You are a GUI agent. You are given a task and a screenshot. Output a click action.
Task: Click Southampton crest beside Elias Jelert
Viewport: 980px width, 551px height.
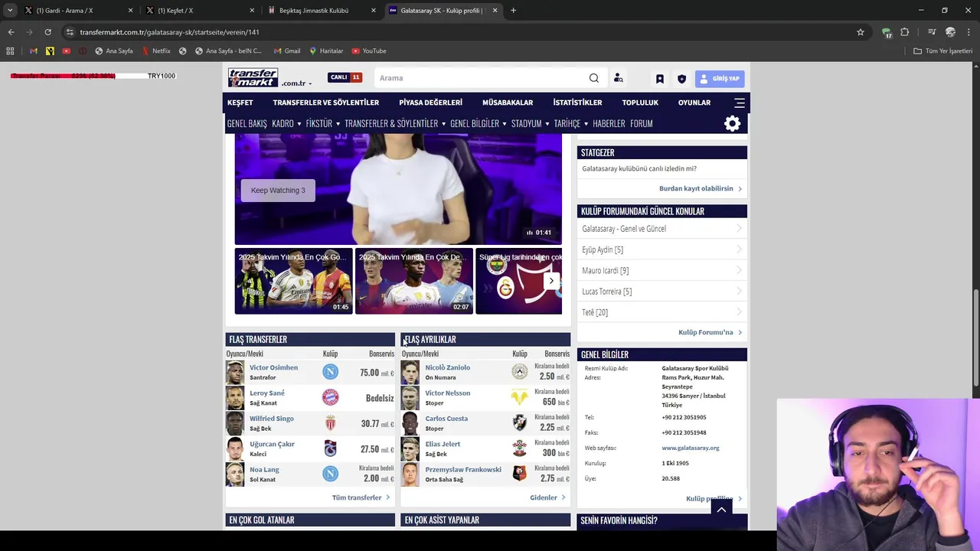coord(520,448)
